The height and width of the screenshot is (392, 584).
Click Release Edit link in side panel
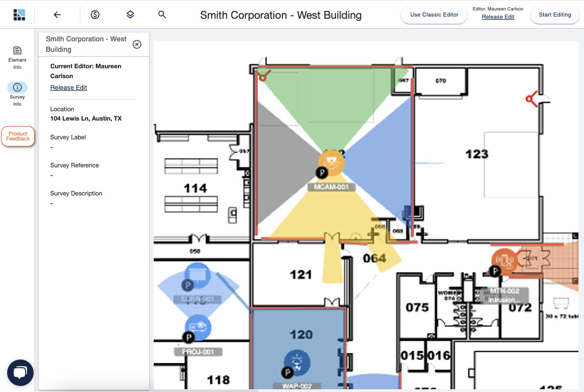click(68, 88)
